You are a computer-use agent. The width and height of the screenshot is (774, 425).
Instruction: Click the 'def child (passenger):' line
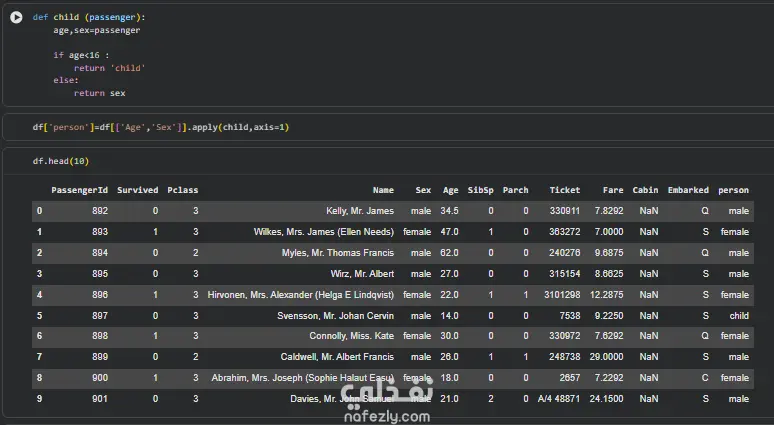89,17
